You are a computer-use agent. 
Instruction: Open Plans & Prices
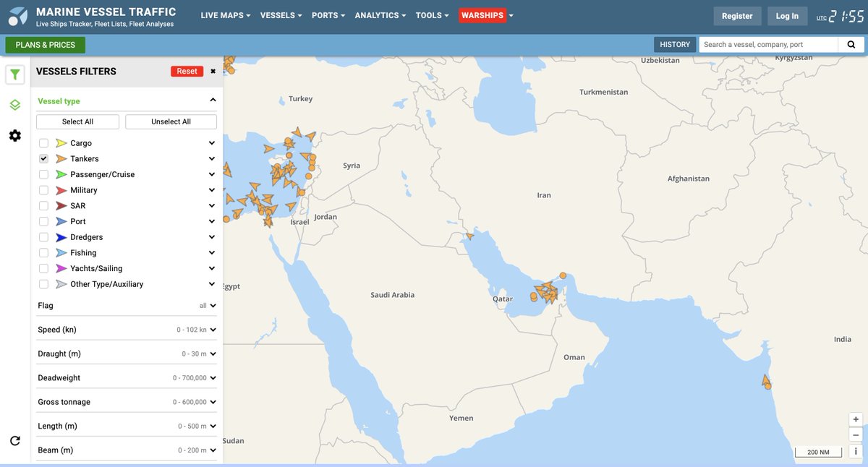[46, 45]
